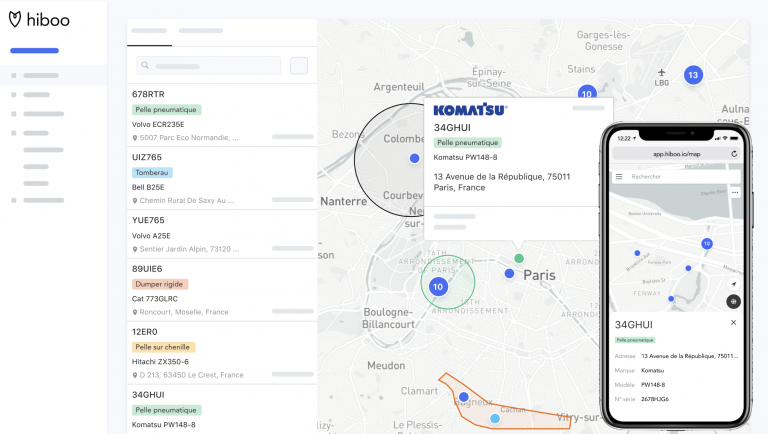The width and height of the screenshot is (768, 434).
Task: Select the last sidebar menu item
Action: [43, 200]
